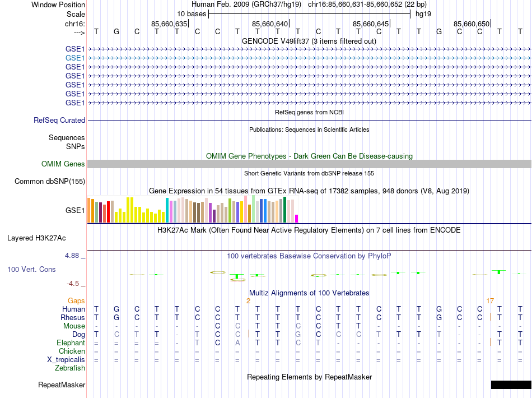
Task: Click the orange gap marker labeled 17
Action: point(490,301)
